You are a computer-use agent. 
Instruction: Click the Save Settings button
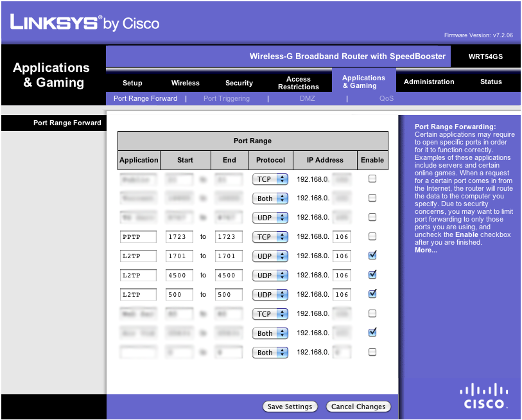[290, 407]
